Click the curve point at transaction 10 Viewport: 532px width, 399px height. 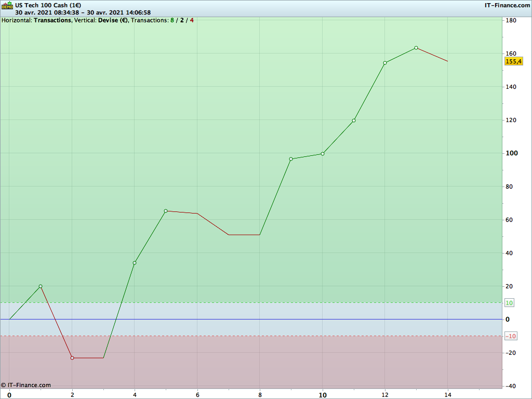(x=323, y=154)
